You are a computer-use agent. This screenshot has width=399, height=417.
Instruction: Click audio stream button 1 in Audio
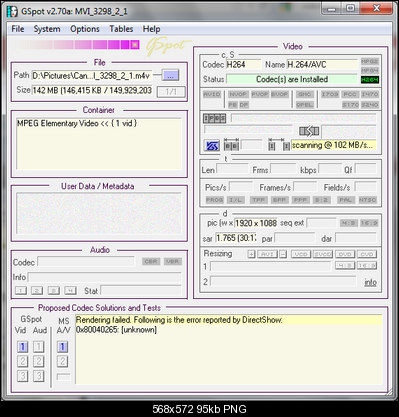(21, 291)
